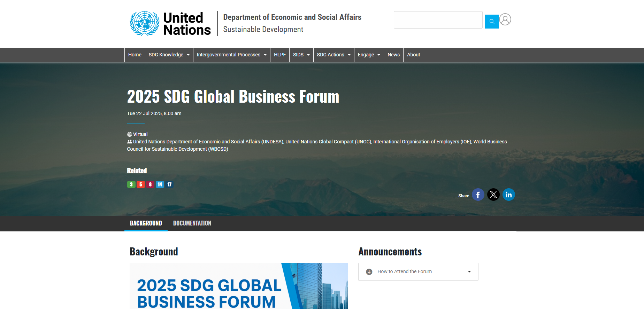Click the blue search magnifier button
644x309 pixels.
492,22
